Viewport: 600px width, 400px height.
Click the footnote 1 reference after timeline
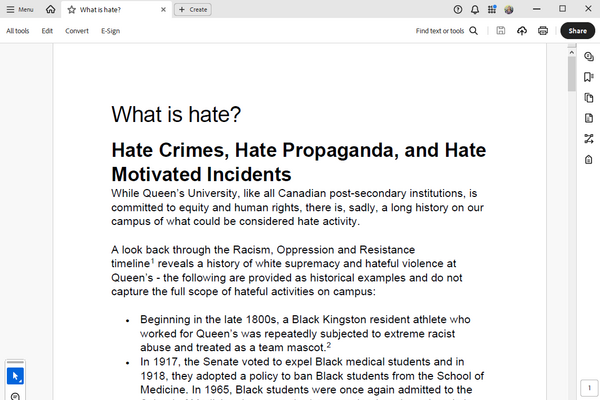[152, 261]
